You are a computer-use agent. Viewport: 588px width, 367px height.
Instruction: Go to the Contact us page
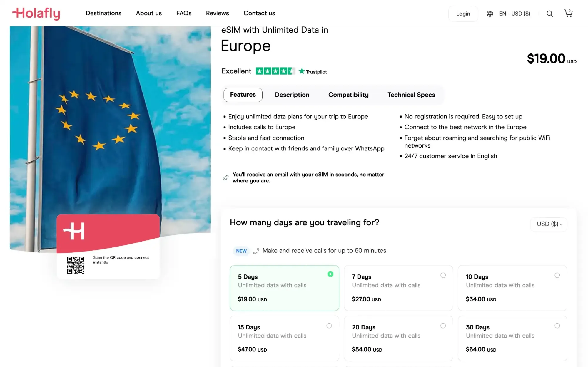(x=259, y=13)
